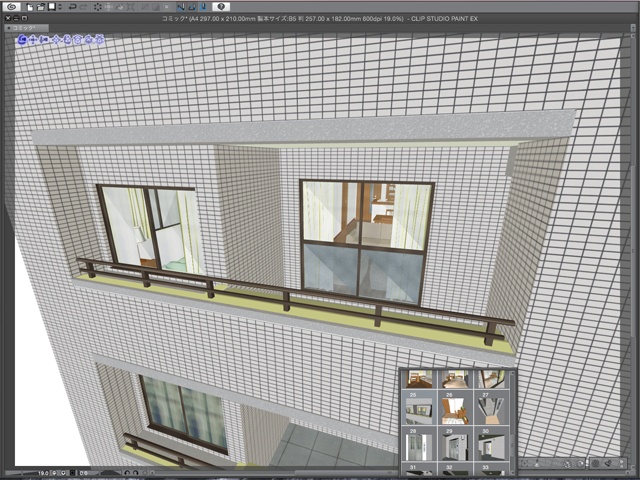The width and height of the screenshot is (640, 480).
Task: Select the Fill bucket toolbar icon
Action: point(120,7)
